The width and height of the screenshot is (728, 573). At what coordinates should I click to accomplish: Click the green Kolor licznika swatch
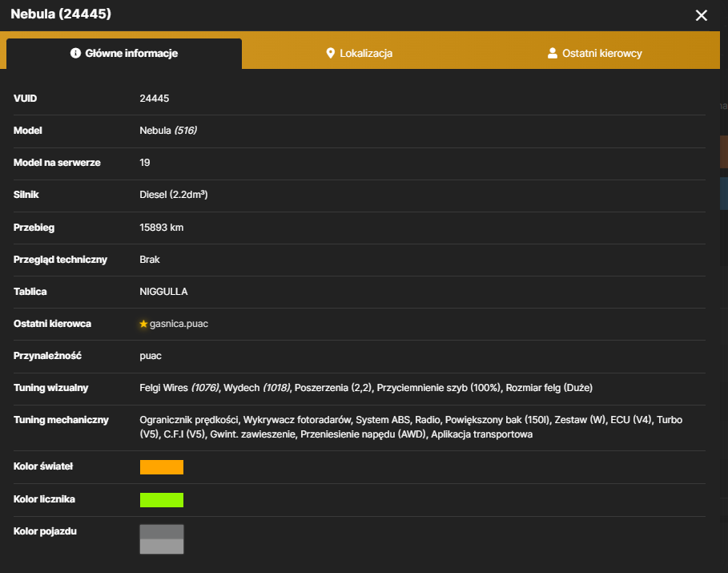[162, 500]
